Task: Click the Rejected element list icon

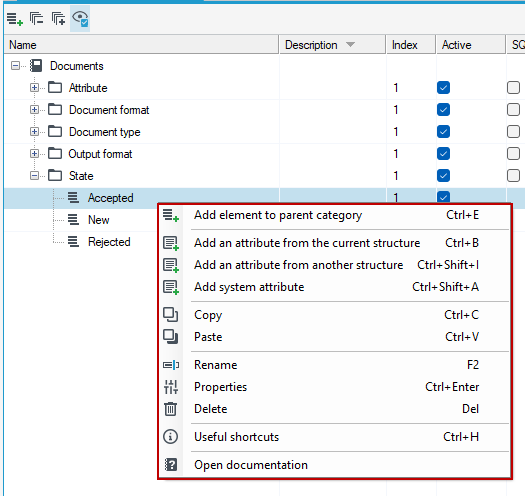Action: pos(73,241)
